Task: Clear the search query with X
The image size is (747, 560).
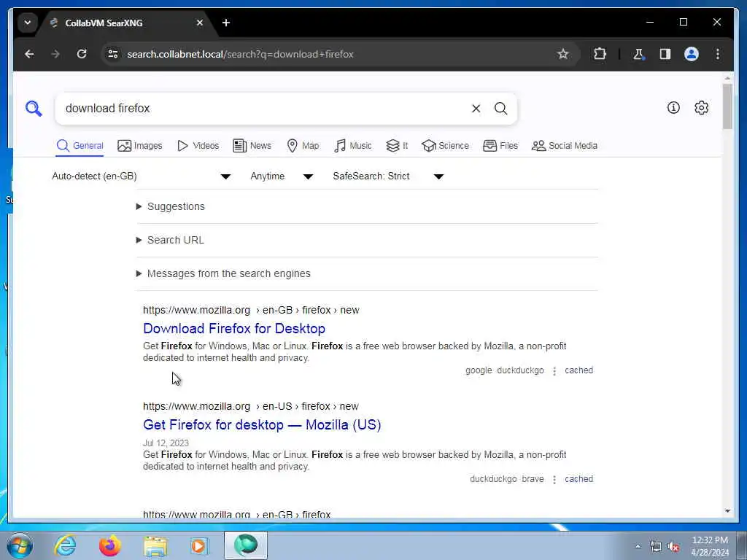Action: [476, 109]
